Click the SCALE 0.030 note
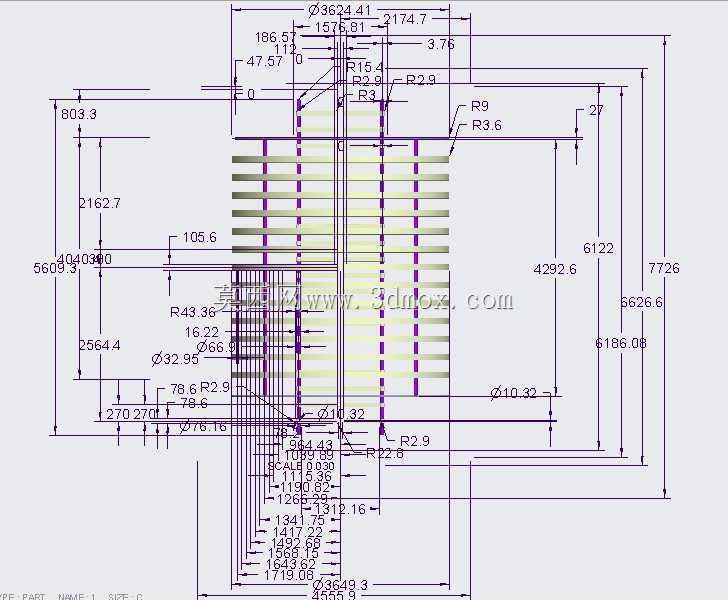Viewport: 728px width, 600px height. pos(301,466)
